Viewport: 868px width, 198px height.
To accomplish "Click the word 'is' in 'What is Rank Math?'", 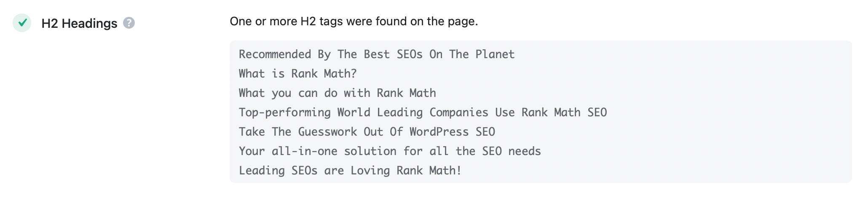I will pyautogui.click(x=278, y=74).
